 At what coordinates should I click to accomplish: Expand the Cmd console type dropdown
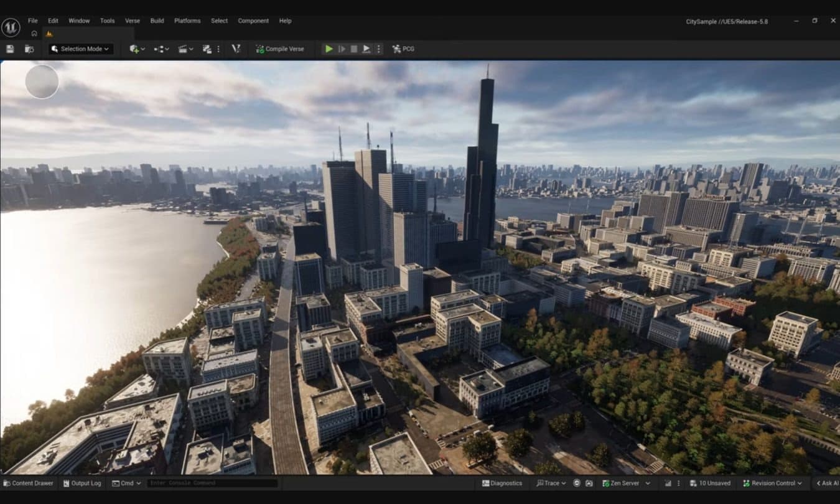coord(126,483)
